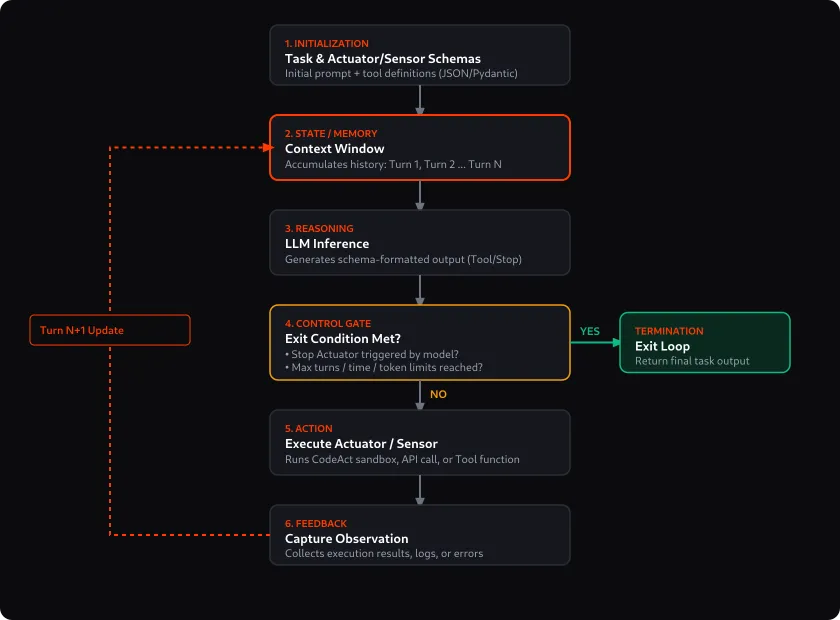Click the "4. CONTROL GATE" label
840x620 pixels.
click(327, 324)
